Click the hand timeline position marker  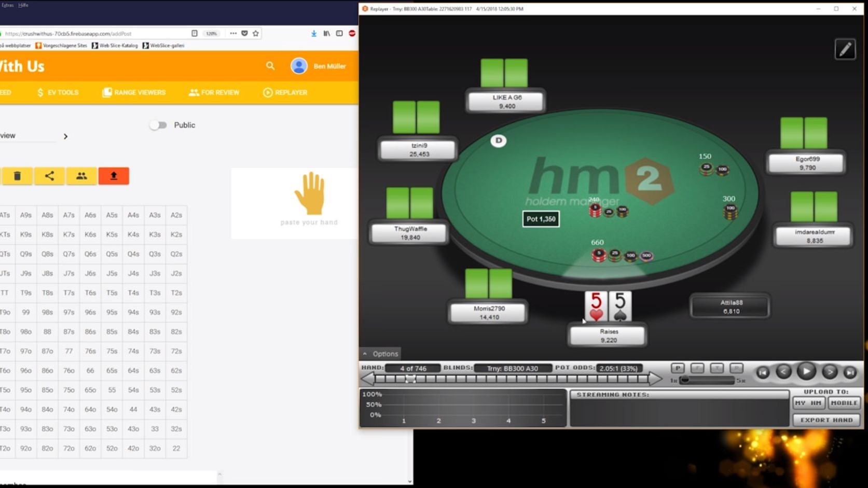[410, 379]
